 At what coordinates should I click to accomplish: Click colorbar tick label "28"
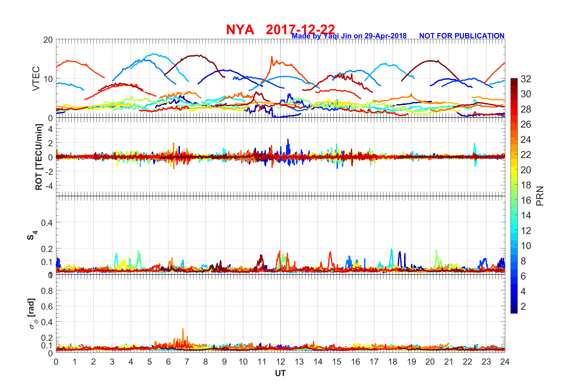tap(526, 109)
